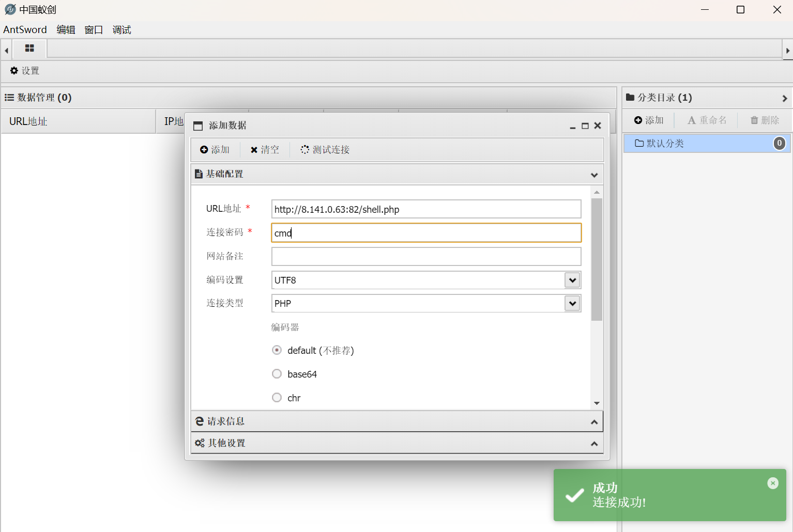This screenshot has height=532, width=793.
Task: Expand the 其他设置 section
Action: pos(594,444)
